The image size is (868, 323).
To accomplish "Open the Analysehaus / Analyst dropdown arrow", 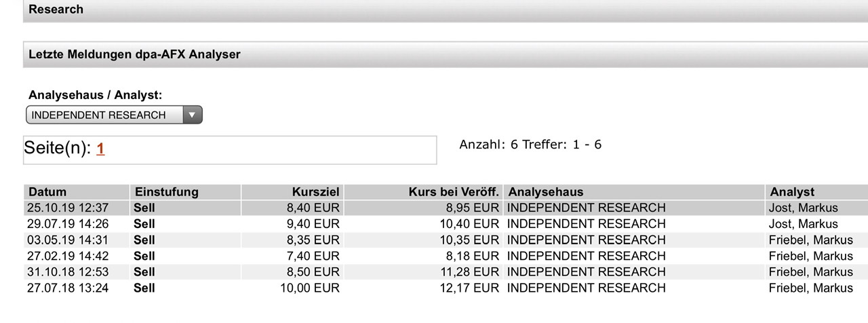I will pyautogui.click(x=193, y=115).
